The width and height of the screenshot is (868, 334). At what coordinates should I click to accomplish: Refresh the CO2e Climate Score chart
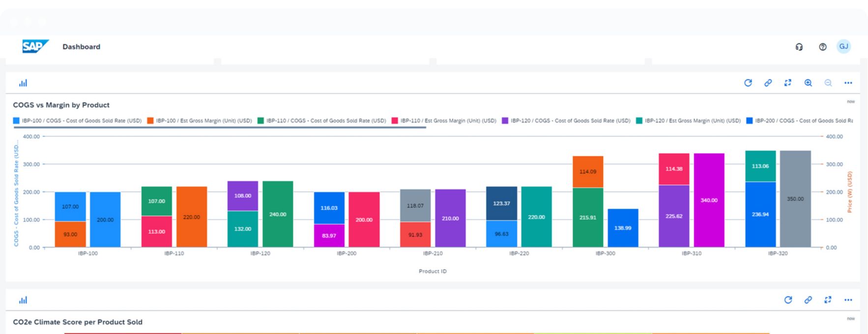click(788, 300)
